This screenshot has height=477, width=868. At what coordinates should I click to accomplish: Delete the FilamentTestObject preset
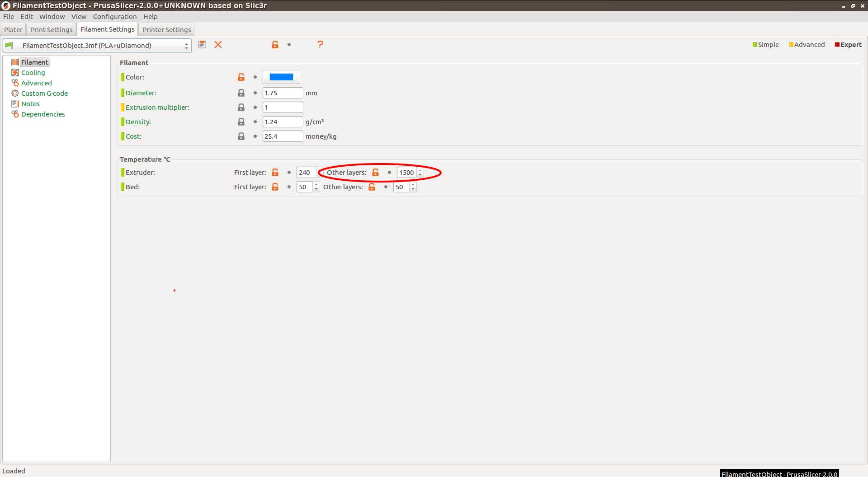218,45
